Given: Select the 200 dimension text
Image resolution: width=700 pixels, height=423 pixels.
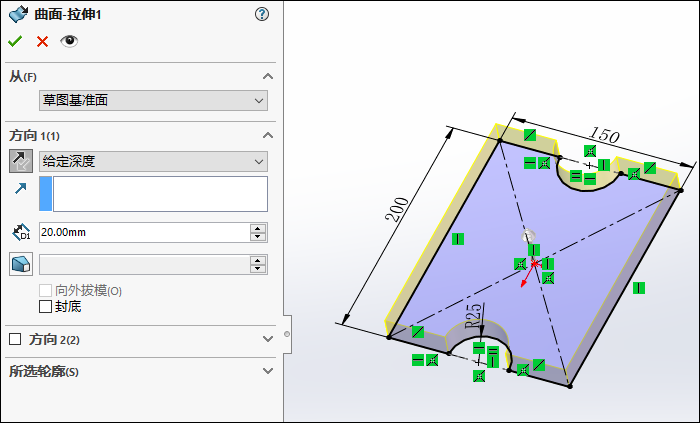Looking at the screenshot, I should pos(397,209).
